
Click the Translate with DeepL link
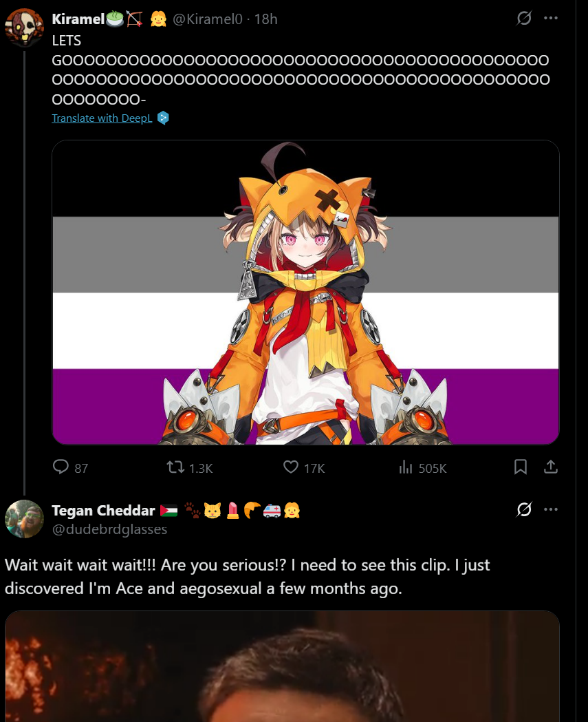pos(102,118)
